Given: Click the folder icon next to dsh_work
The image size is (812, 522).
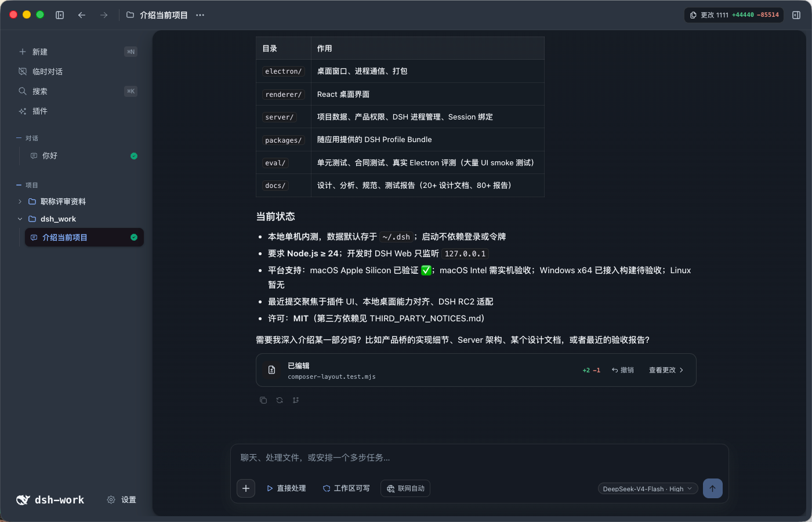Looking at the screenshot, I should point(32,219).
